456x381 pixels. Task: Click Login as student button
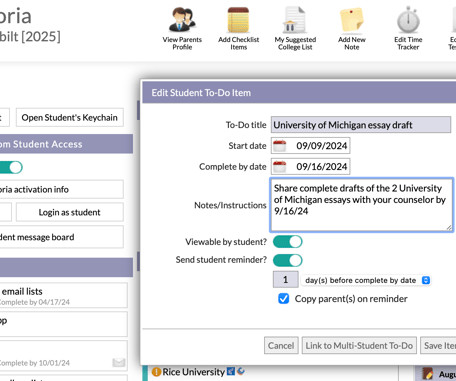pyautogui.click(x=70, y=212)
